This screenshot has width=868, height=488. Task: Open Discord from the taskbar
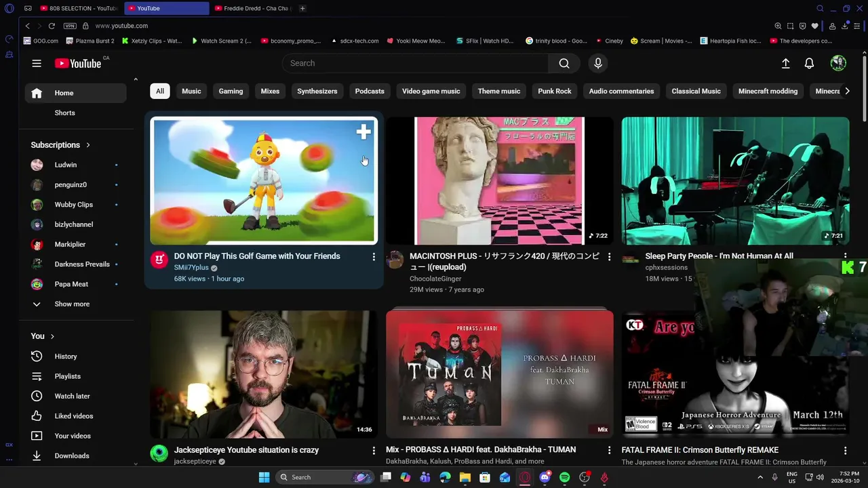click(x=545, y=477)
